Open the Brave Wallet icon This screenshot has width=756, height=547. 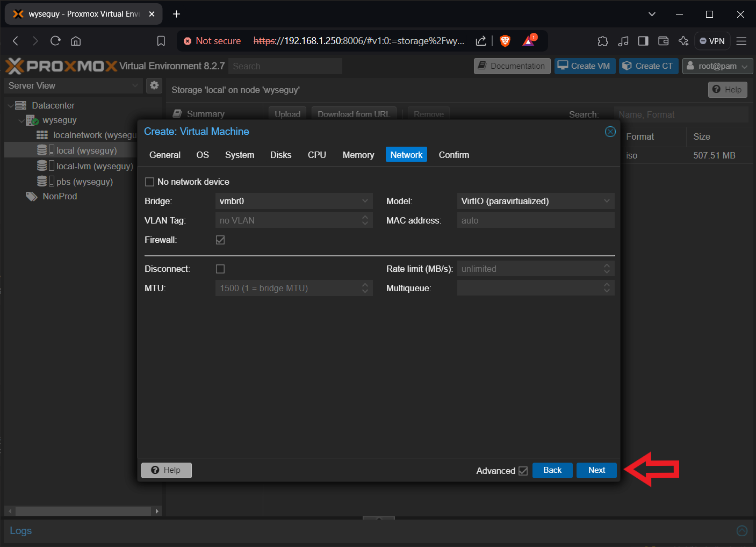tap(664, 41)
